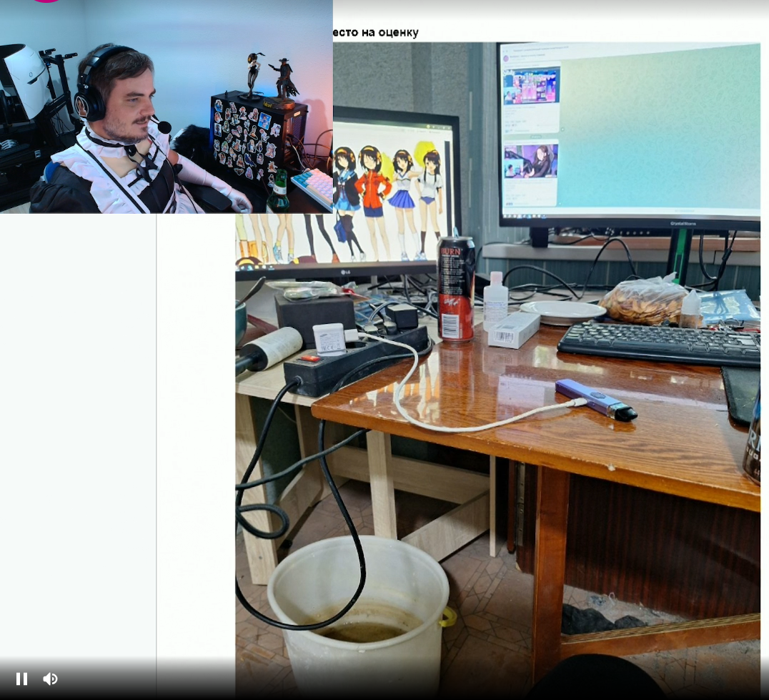Pause the video playback
Screen dimensions: 769x700
[21, 679]
